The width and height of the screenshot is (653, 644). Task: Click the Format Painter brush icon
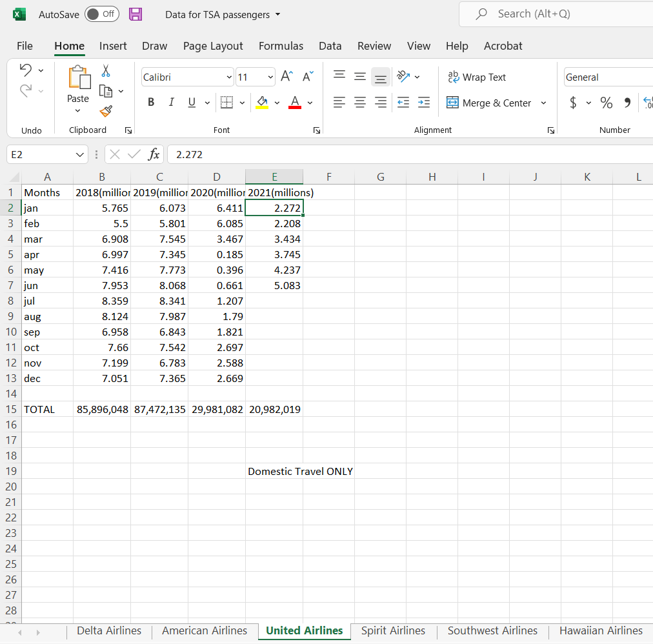106,111
